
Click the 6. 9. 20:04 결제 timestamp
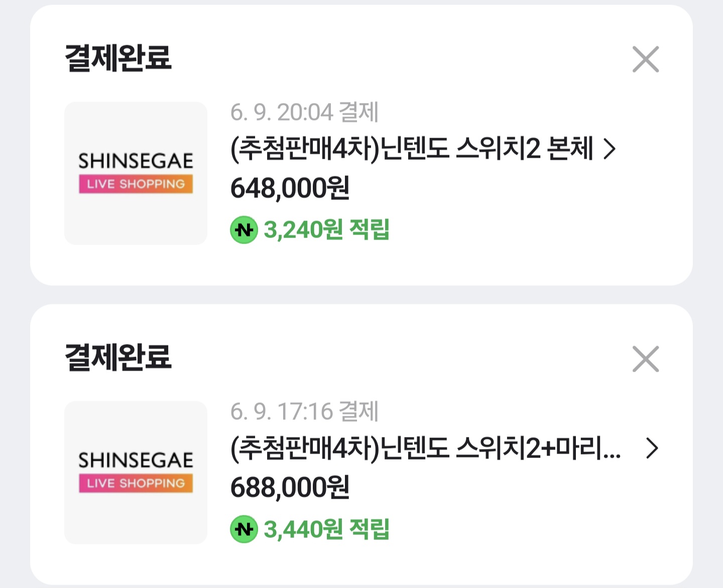[x=304, y=112]
